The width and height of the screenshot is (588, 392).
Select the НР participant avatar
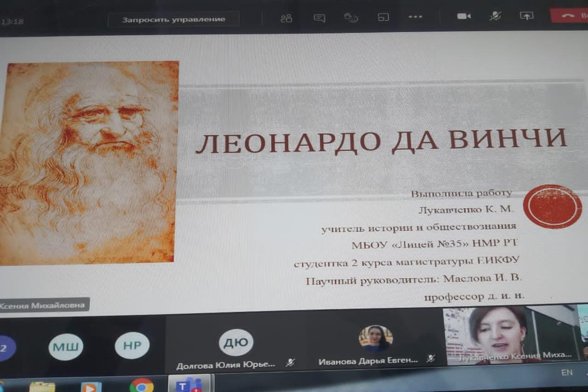tap(132, 345)
